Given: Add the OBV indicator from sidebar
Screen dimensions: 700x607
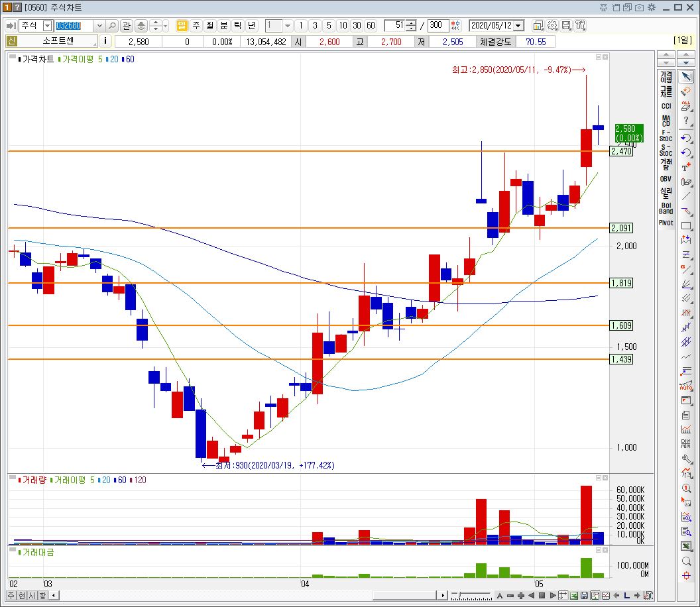Looking at the screenshot, I should pos(666,179).
